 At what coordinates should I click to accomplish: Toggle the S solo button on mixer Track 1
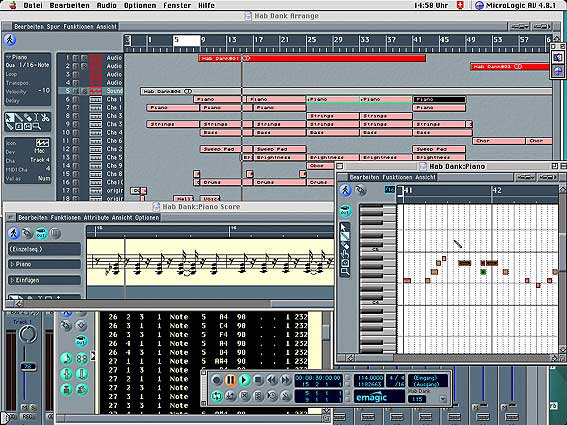tap(33, 407)
